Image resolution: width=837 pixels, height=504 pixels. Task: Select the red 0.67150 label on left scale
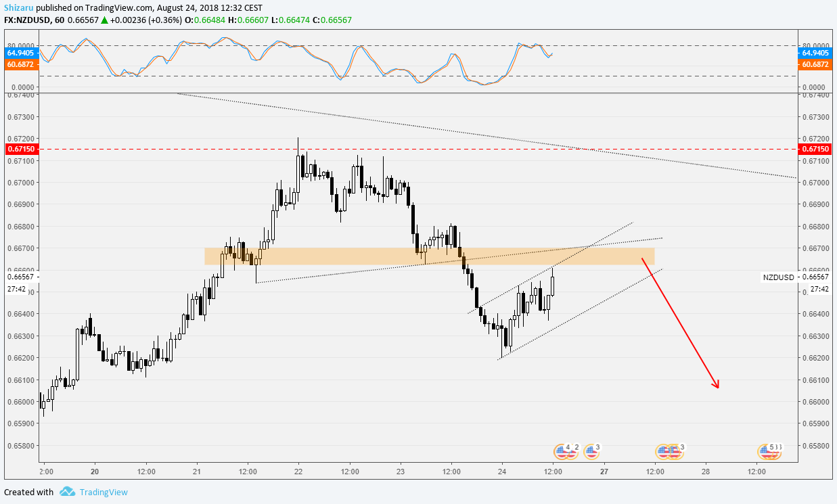[21, 149]
